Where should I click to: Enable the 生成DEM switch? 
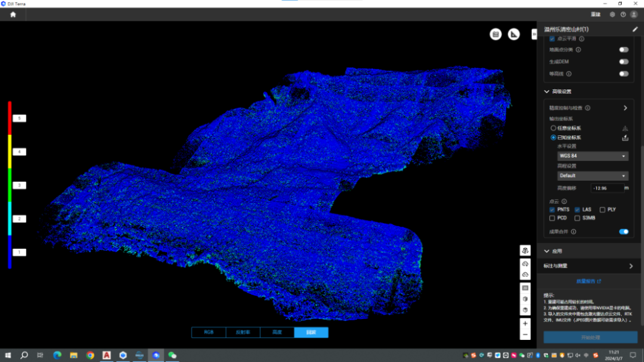coord(624,61)
